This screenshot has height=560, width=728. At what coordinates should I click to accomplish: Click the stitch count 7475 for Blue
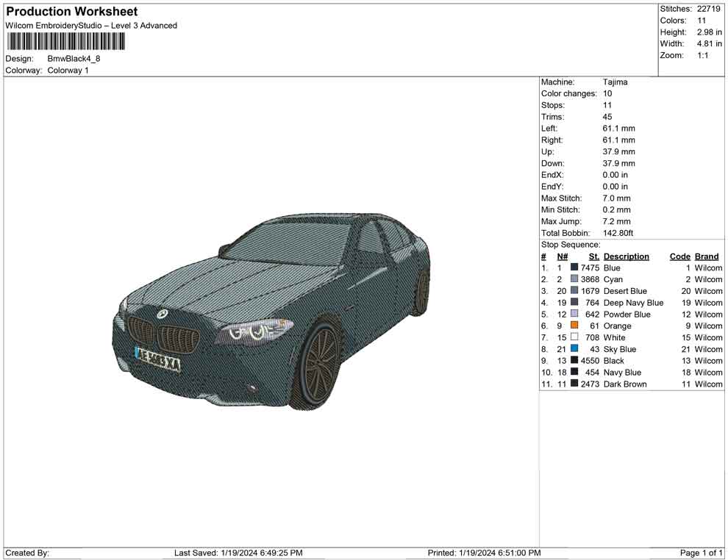pos(590,268)
